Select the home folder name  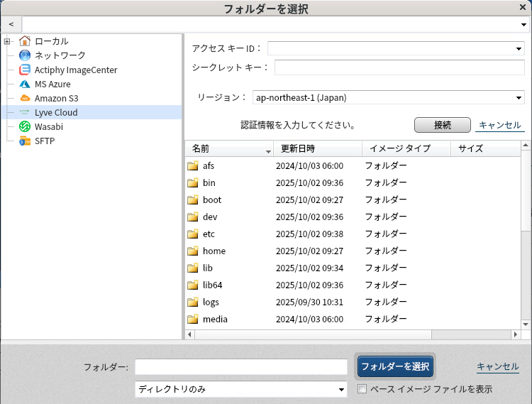pyautogui.click(x=214, y=251)
